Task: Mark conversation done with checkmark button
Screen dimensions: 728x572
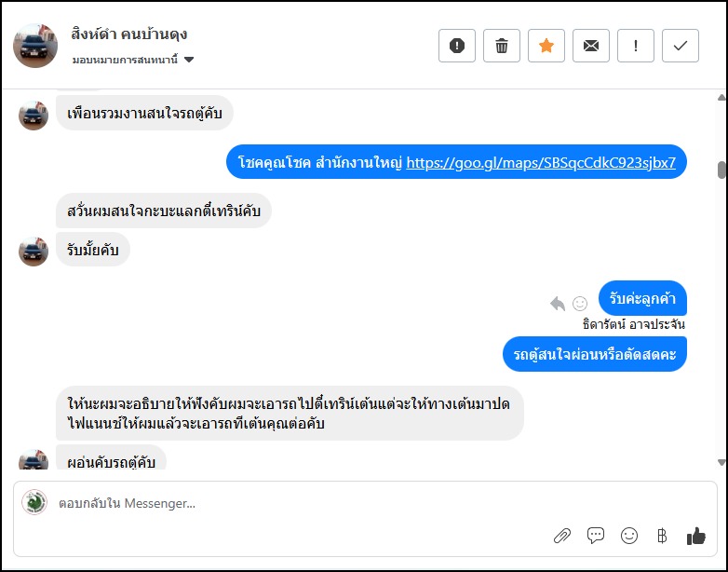Action: pos(681,46)
